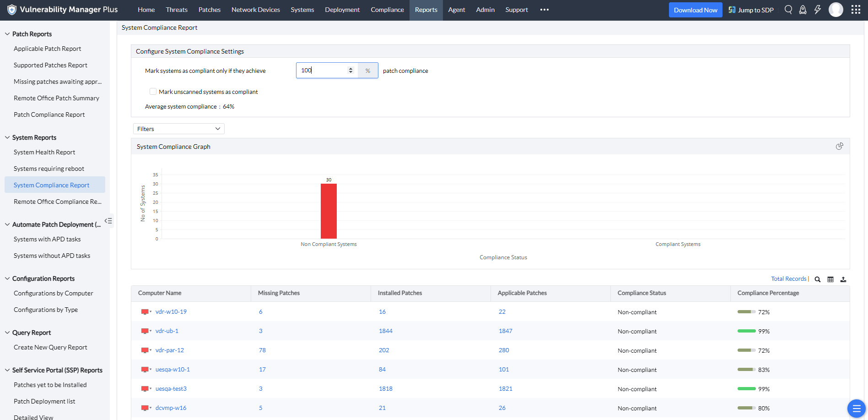Open the vdr-ub-1 computer link

pos(167,331)
